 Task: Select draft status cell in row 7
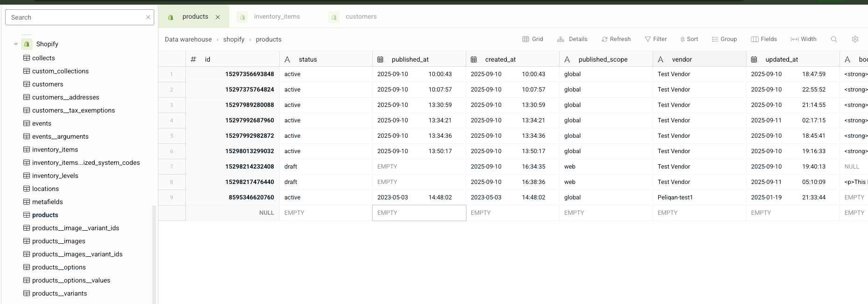click(x=326, y=167)
